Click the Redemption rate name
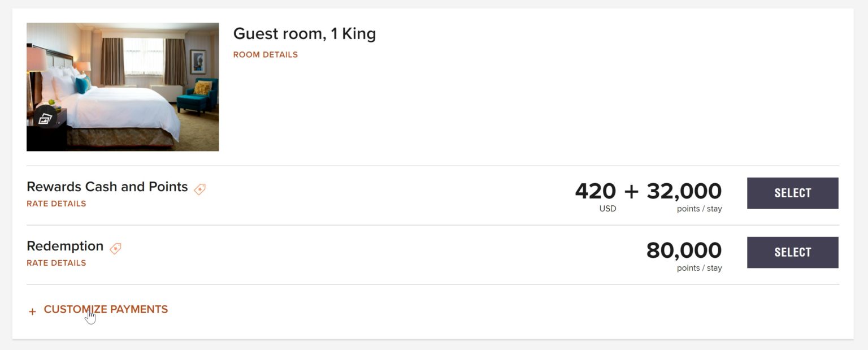The height and width of the screenshot is (350, 868). 65,246
